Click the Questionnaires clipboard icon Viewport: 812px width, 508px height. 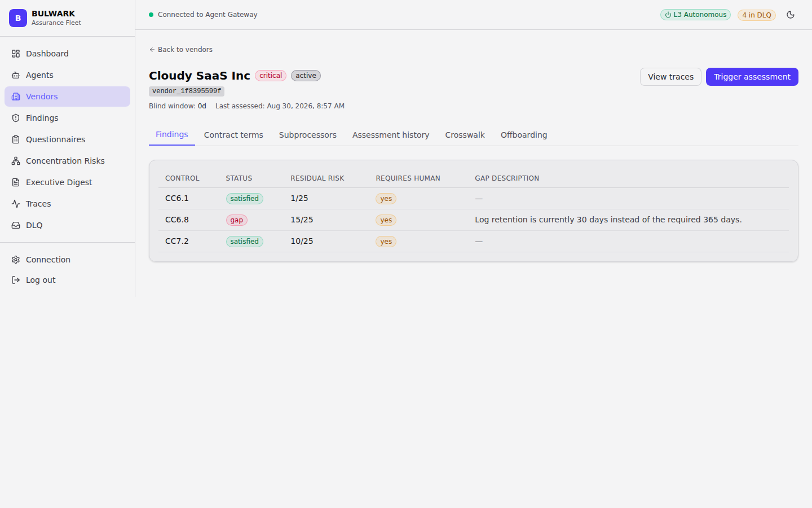click(16, 139)
